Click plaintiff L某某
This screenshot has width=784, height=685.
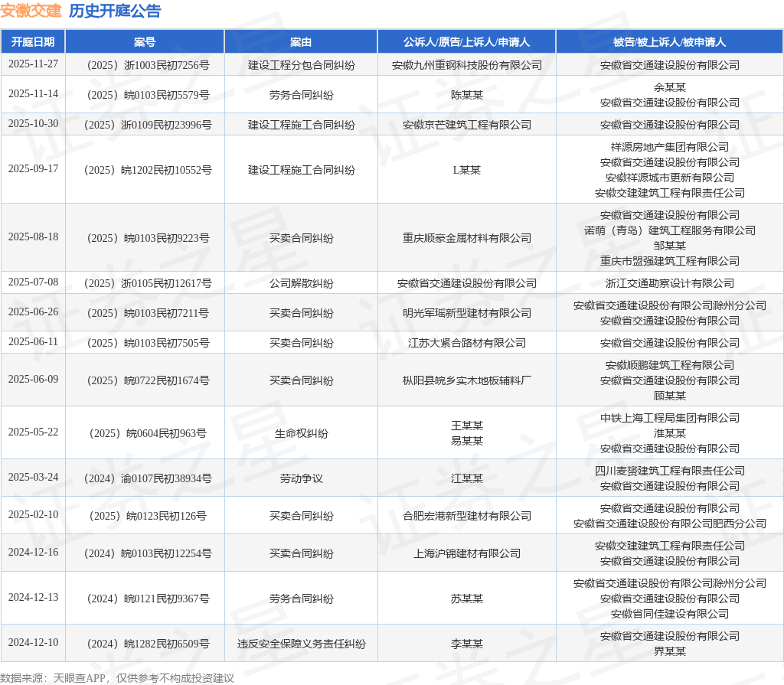[x=466, y=170]
